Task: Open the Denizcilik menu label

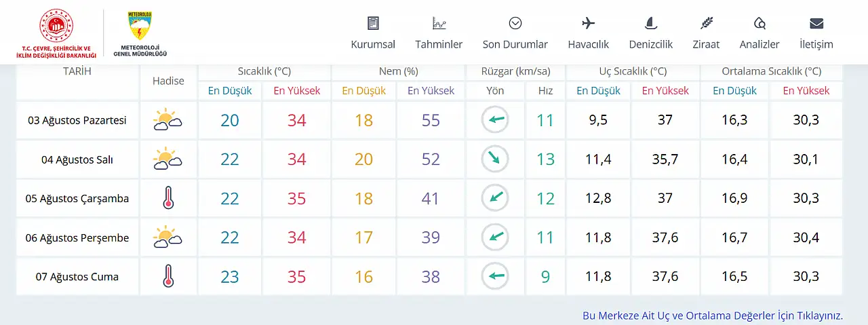Action: 651,44
